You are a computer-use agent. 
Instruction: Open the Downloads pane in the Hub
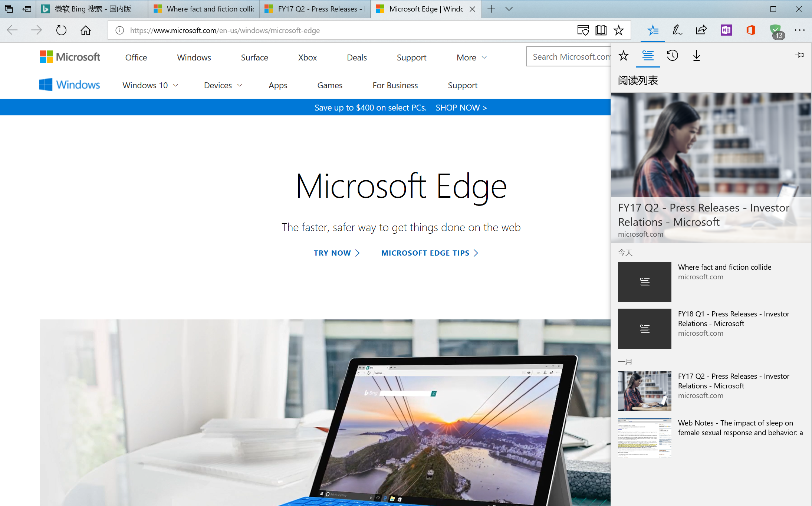click(x=696, y=56)
